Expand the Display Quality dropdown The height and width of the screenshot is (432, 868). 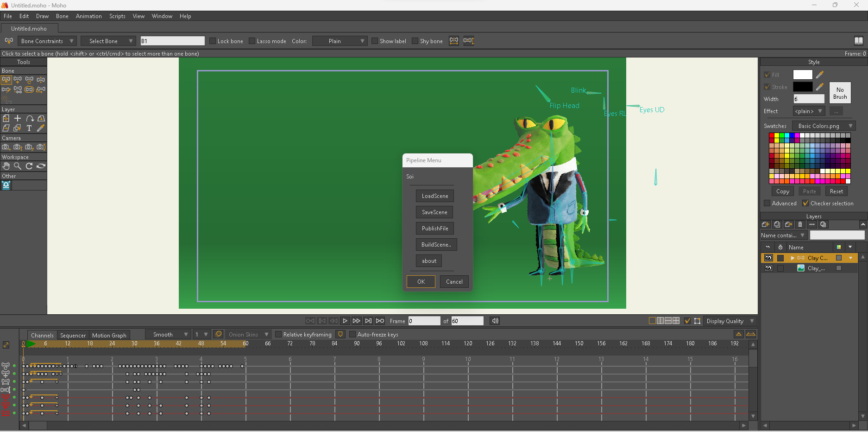[730, 321]
